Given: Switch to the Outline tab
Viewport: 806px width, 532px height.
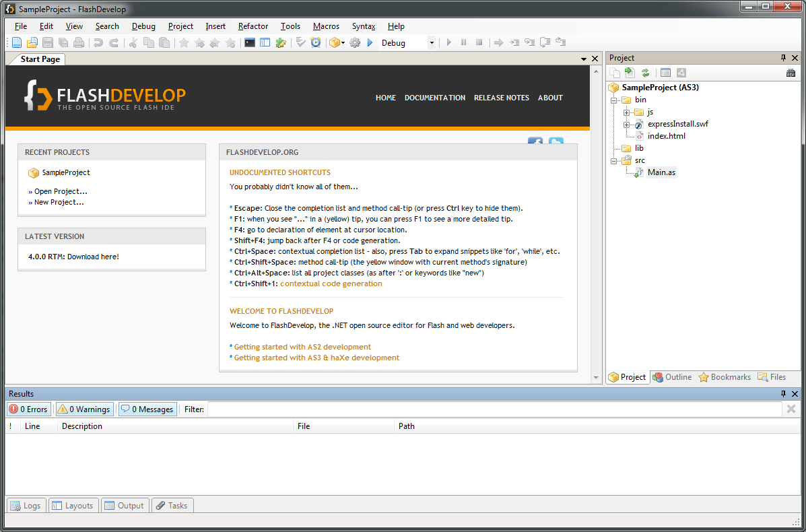Looking at the screenshot, I should click(x=672, y=377).
